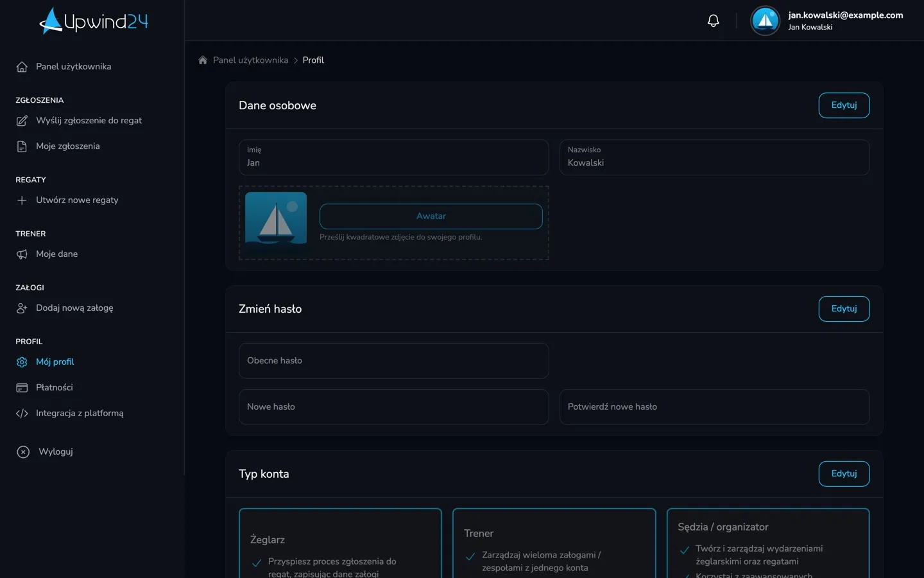Click the Dane osobowe heading
The height and width of the screenshot is (578, 924).
[x=277, y=105]
